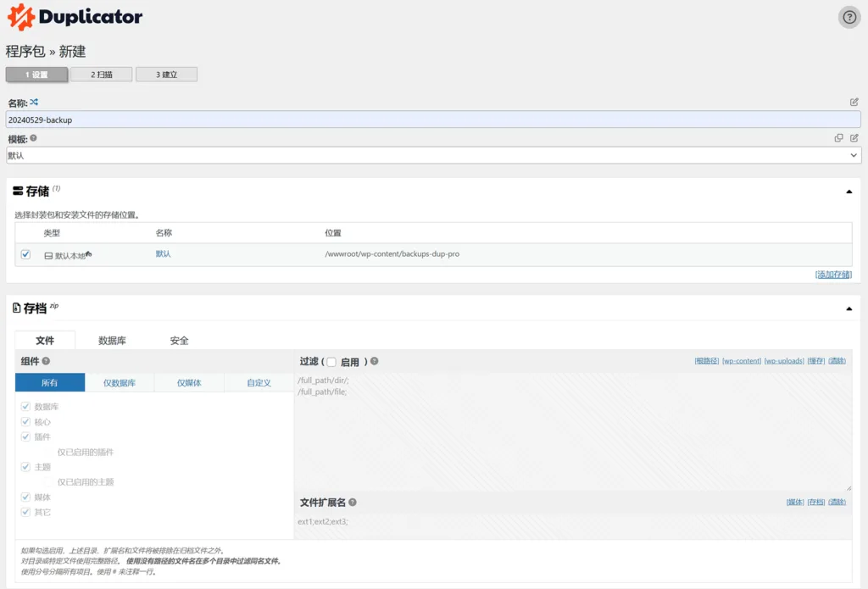Select the 仅媒体 component option
Image resolution: width=868 pixels, height=589 pixels.
(189, 383)
